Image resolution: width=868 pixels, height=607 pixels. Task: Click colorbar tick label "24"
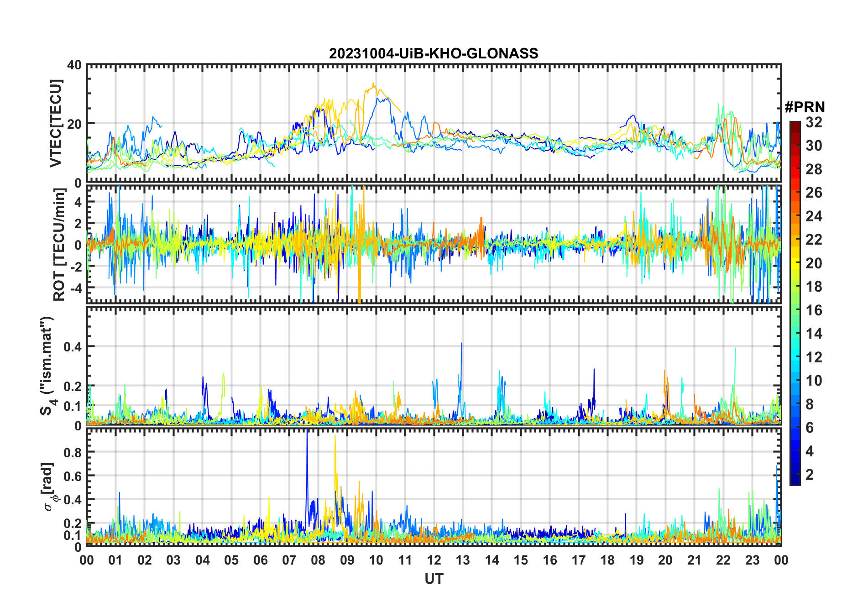pyautogui.click(x=814, y=216)
